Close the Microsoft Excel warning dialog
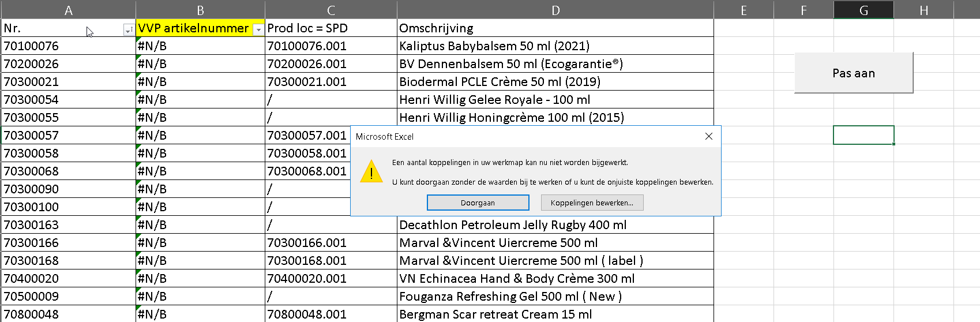980x322 pixels. [709, 136]
